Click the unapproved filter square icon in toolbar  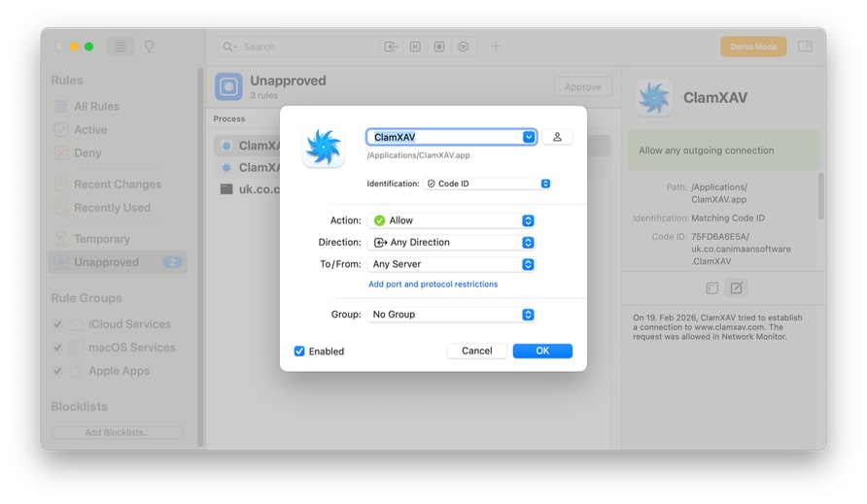point(439,47)
